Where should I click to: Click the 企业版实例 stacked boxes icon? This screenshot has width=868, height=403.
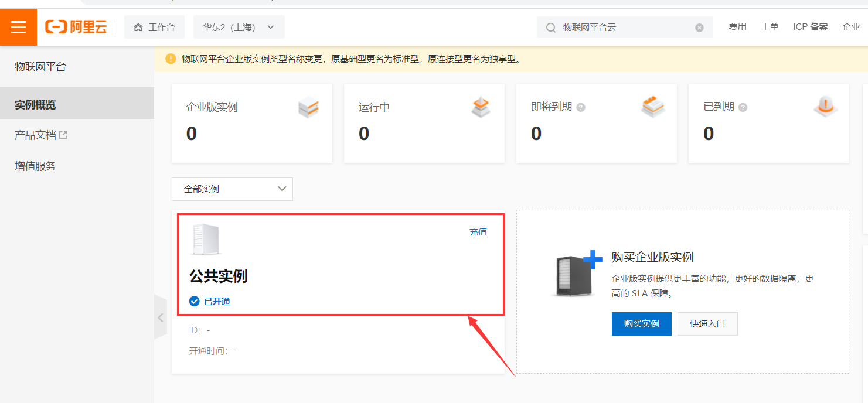[308, 108]
